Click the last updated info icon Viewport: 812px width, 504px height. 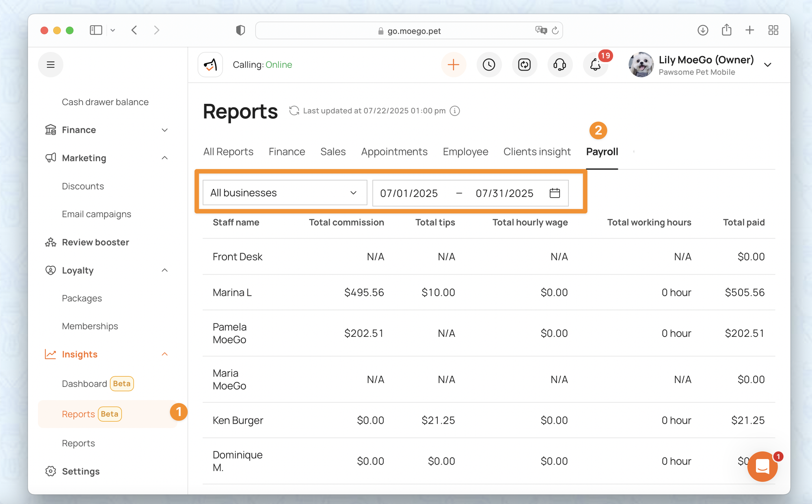tap(455, 111)
